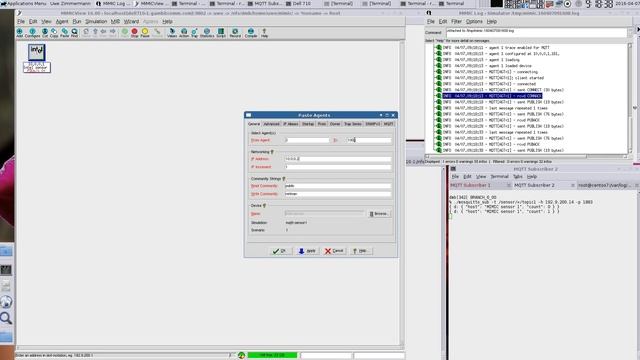Viewport: 640px width, 360px height.
Task: Click the Compile toolbar icon
Action: (x=251, y=33)
